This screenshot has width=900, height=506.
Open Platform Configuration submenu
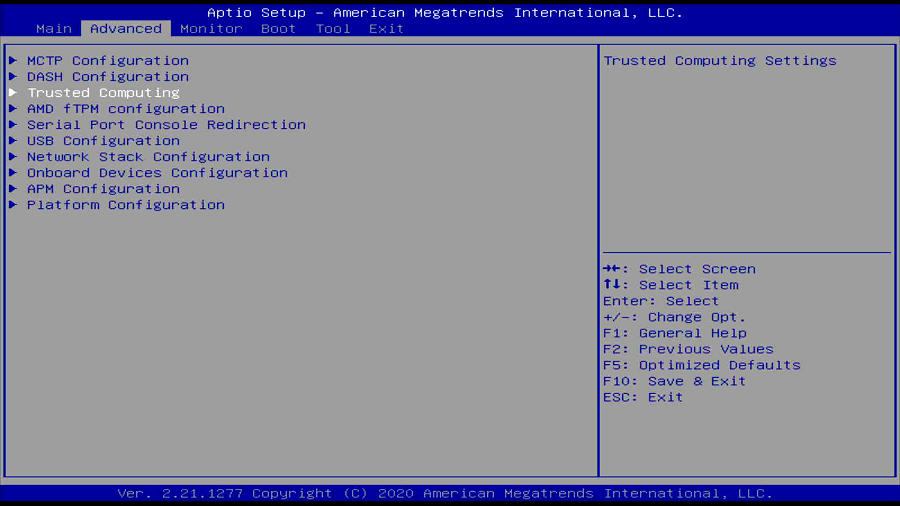click(x=126, y=205)
